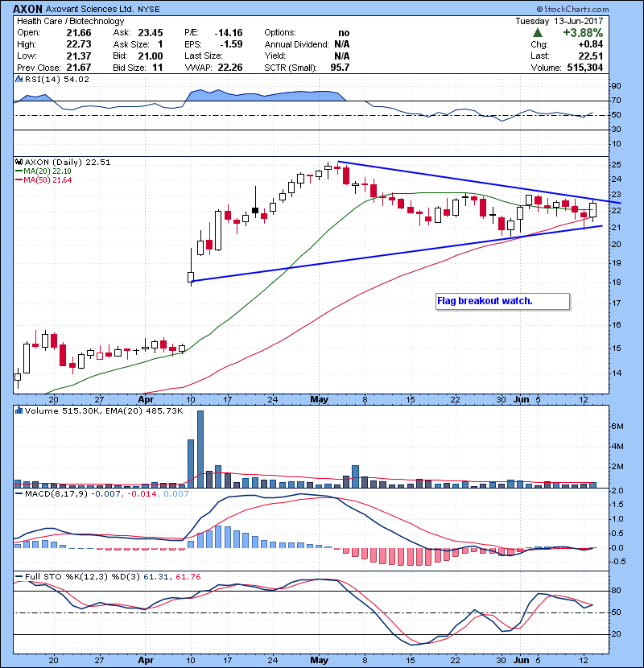Click the green up-arrow change indicator
644x668 pixels.
(x=538, y=33)
